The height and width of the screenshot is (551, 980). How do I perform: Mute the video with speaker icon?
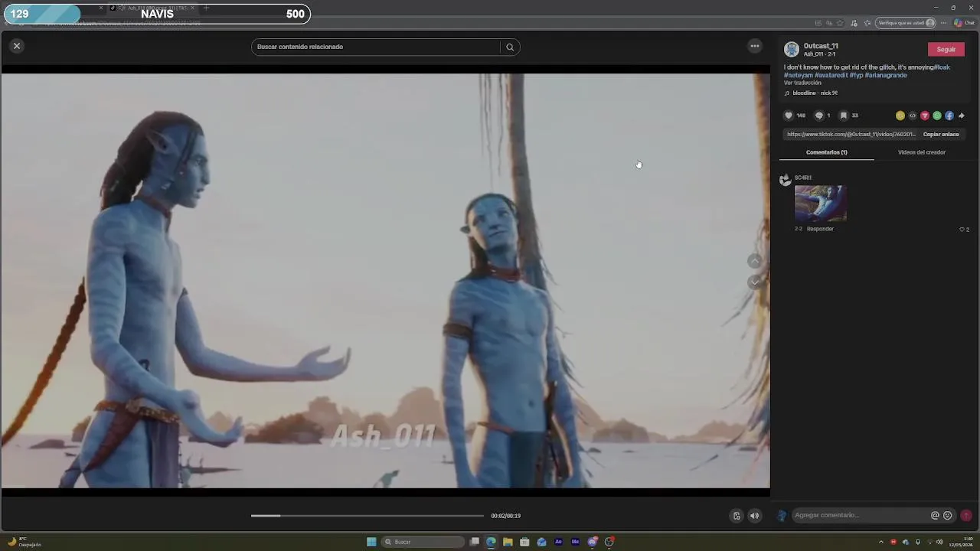click(754, 516)
